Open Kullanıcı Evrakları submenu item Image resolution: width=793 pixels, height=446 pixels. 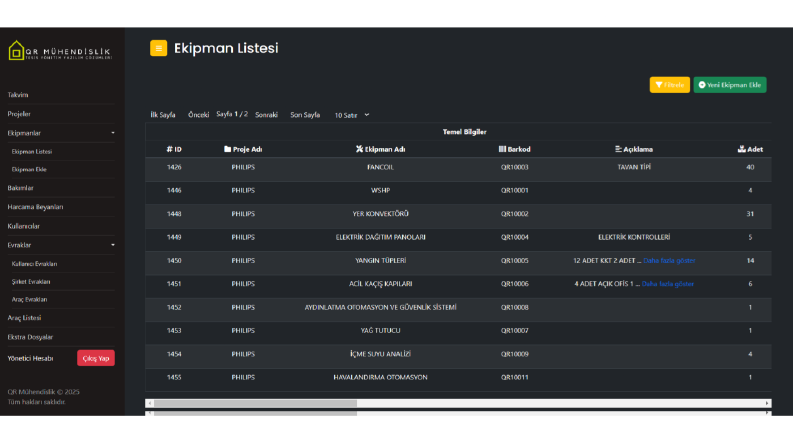[34, 263]
